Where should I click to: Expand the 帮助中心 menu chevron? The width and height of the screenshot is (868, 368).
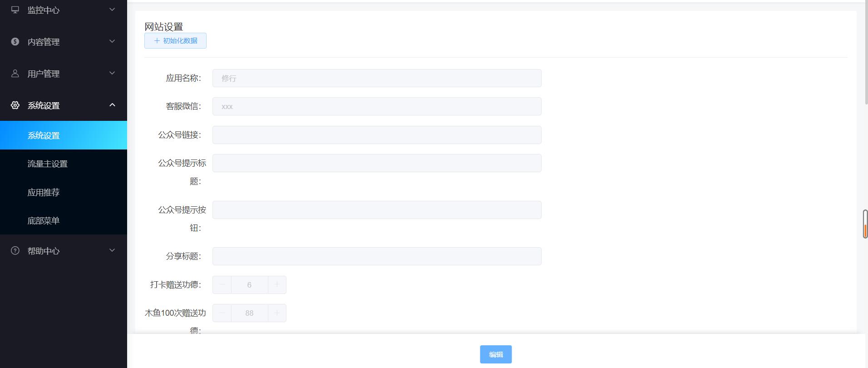[x=112, y=250]
